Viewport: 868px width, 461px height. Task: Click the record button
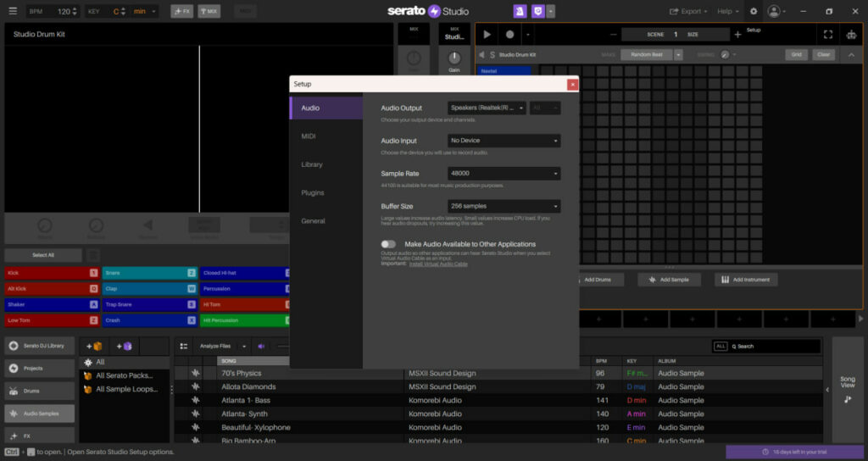[x=509, y=34]
